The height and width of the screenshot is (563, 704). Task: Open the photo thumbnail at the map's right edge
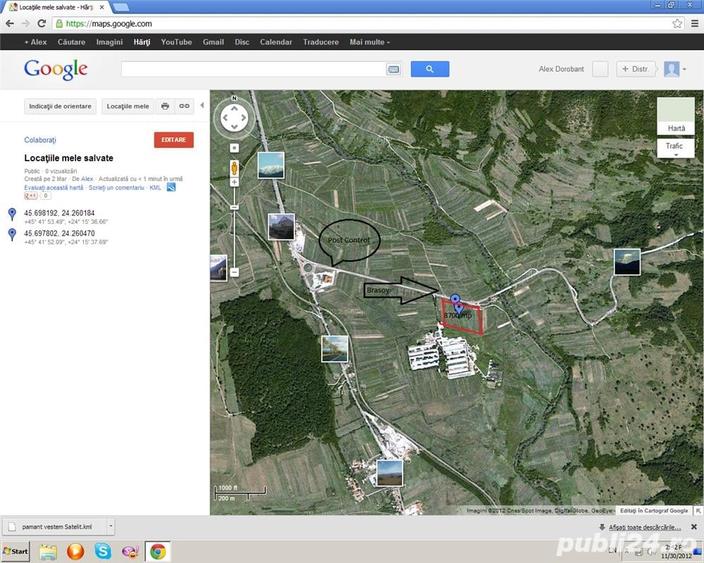click(627, 262)
